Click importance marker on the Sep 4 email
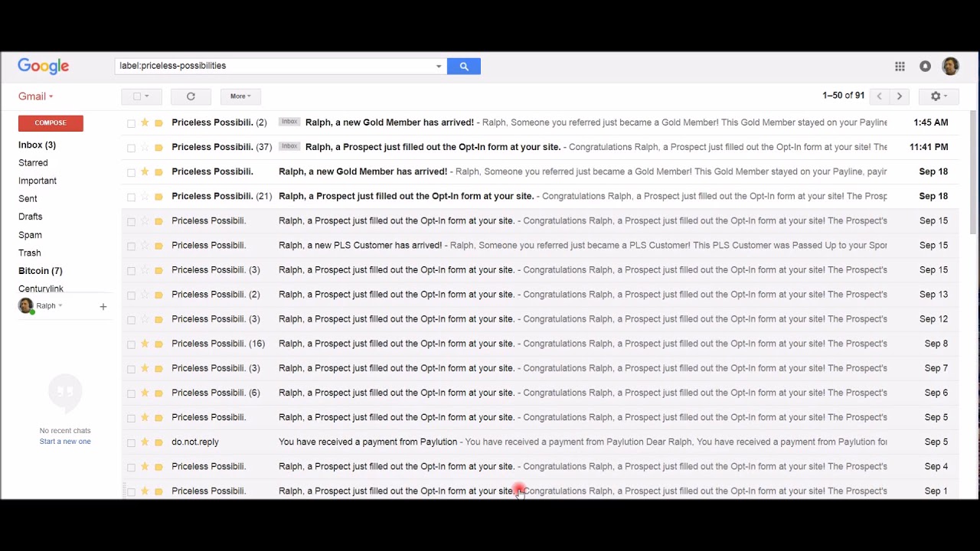 [158, 466]
